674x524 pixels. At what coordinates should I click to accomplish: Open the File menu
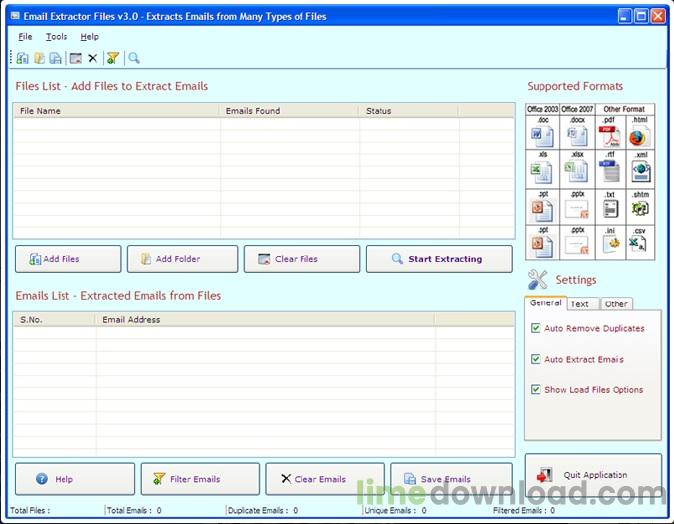(25, 37)
